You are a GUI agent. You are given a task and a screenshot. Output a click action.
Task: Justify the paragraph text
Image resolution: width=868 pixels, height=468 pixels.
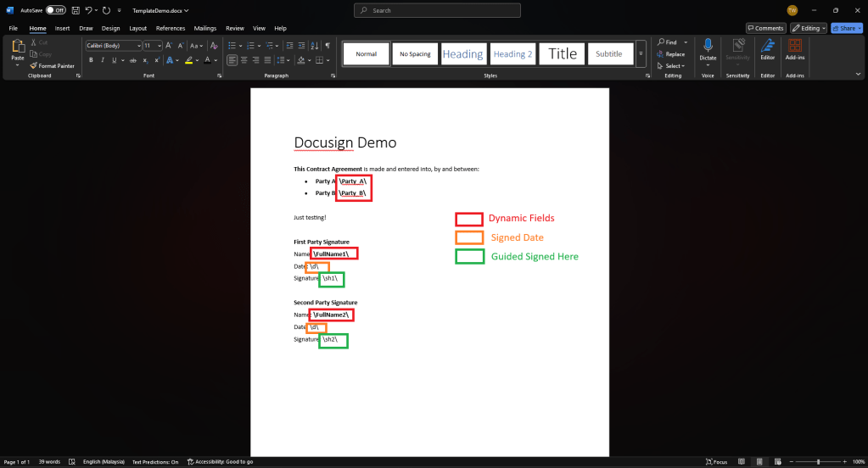[x=267, y=60]
